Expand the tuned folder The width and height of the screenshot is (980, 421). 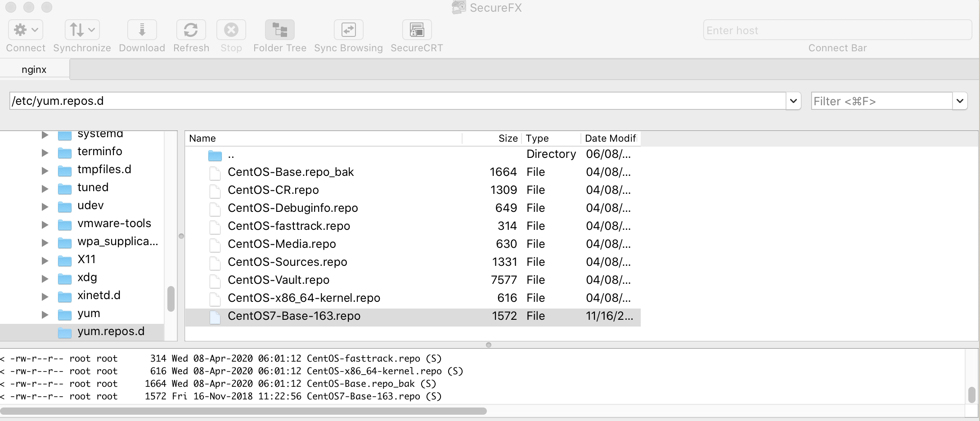pyautogui.click(x=45, y=189)
